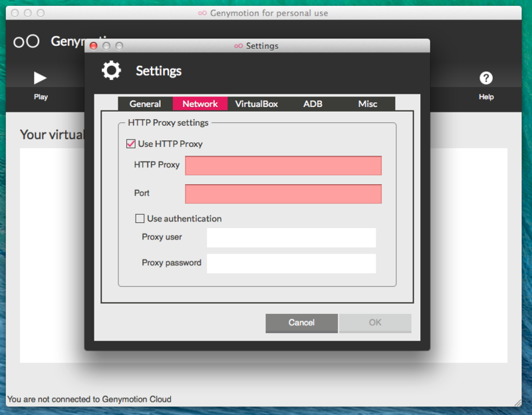Focus the HTTP Proxy input field
Screen dimensions: 532x415
click(283, 166)
